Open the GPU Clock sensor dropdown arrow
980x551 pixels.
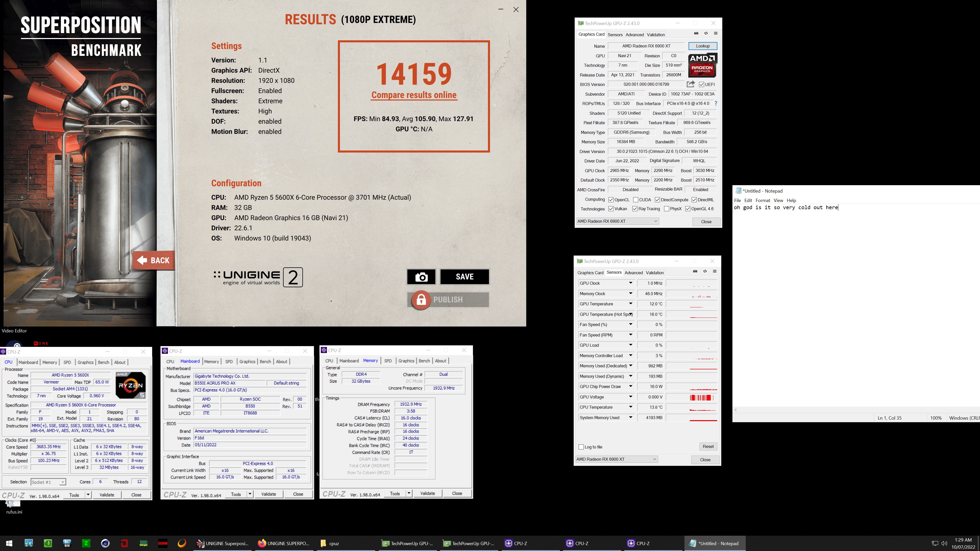(x=630, y=283)
